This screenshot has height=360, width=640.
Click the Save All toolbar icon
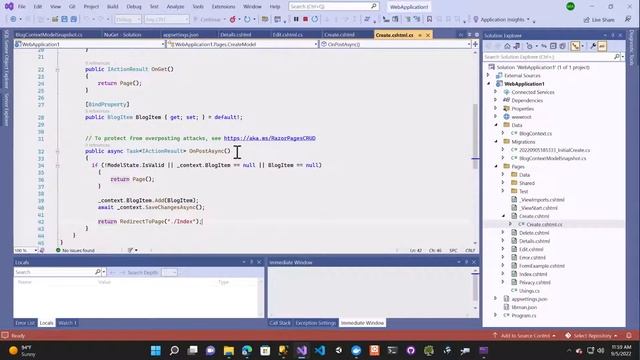73,19
